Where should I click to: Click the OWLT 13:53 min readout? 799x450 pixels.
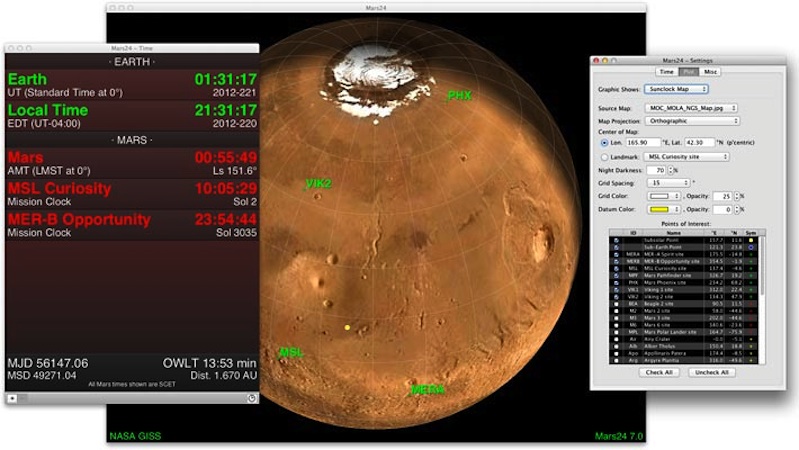click(209, 363)
